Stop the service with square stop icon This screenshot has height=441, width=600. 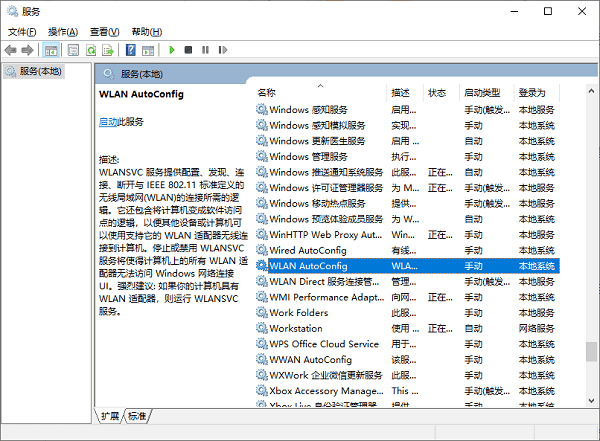click(x=188, y=49)
